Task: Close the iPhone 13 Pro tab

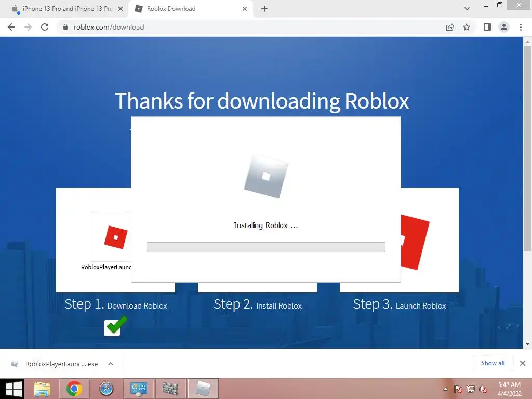Action: [121, 9]
